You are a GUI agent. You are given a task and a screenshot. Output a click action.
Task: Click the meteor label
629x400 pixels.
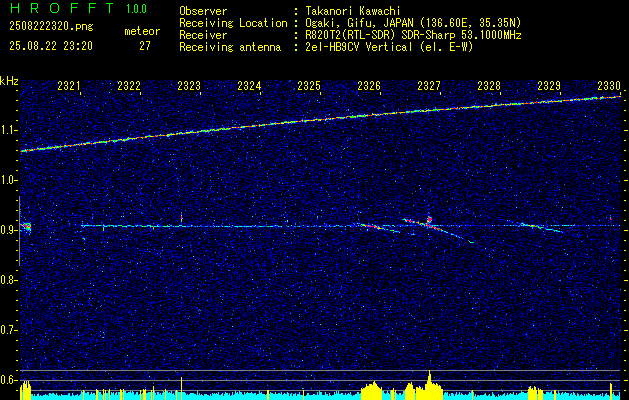click(x=142, y=31)
